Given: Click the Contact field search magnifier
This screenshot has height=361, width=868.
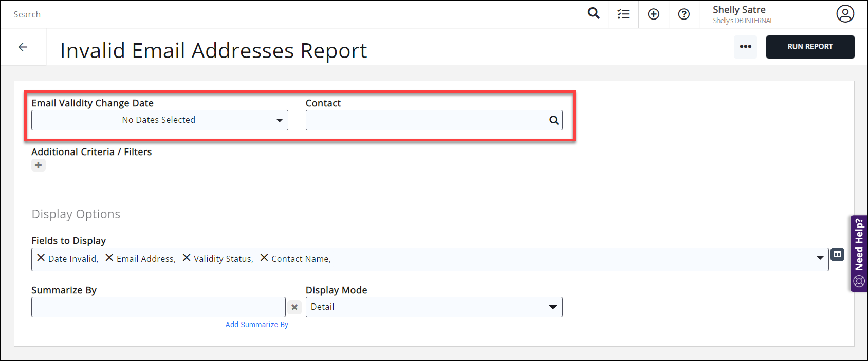Looking at the screenshot, I should coord(554,120).
